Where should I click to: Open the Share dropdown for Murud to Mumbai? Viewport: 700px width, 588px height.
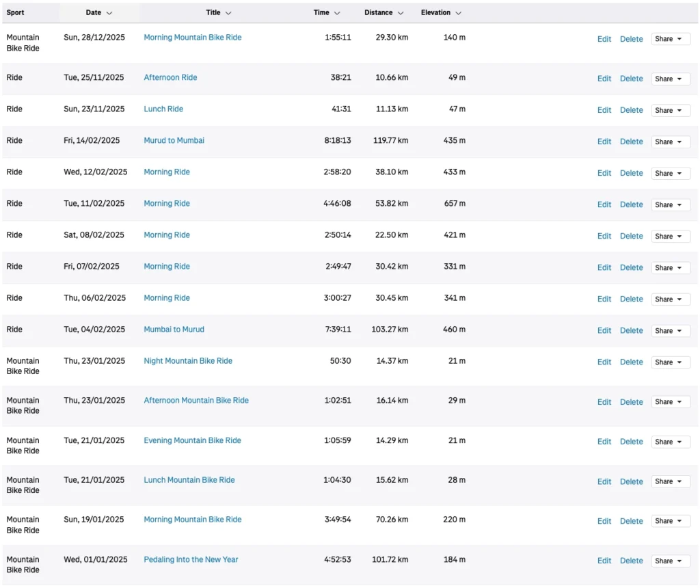click(670, 142)
